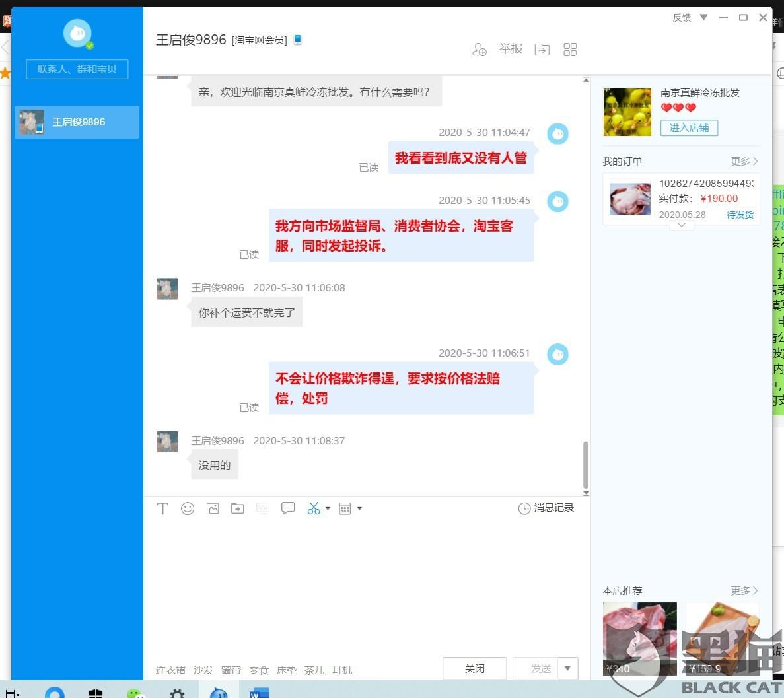Click the order product thumbnail image

click(x=630, y=199)
